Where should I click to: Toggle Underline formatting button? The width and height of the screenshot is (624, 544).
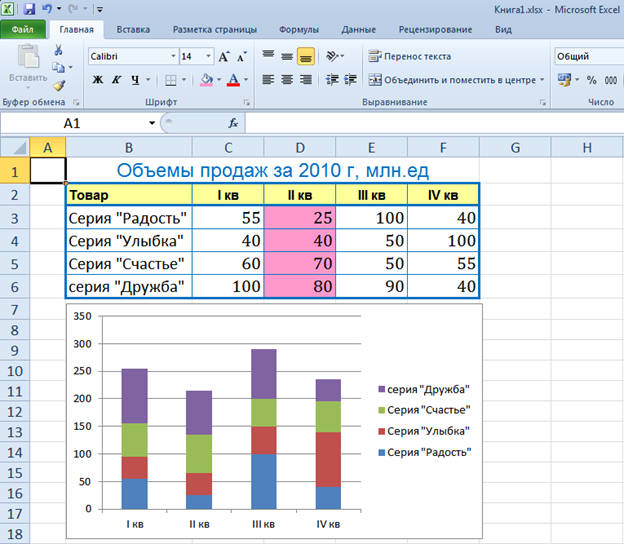click(135, 80)
